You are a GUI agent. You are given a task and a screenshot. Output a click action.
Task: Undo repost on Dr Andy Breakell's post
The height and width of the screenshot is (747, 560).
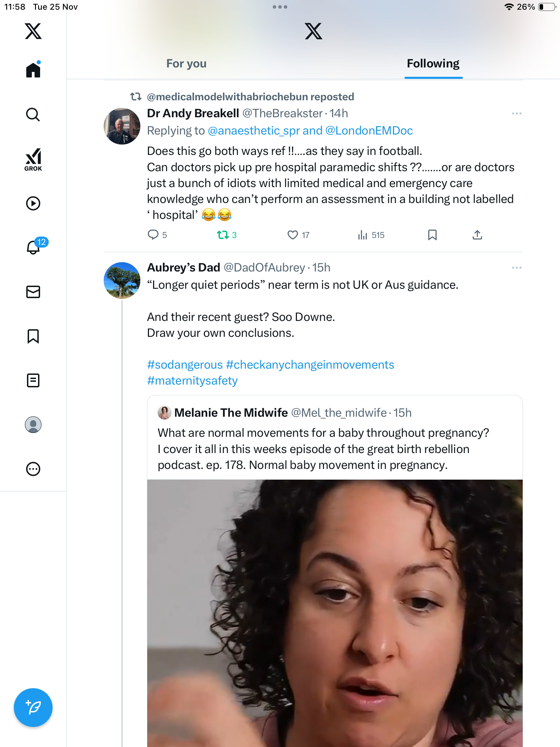(223, 235)
